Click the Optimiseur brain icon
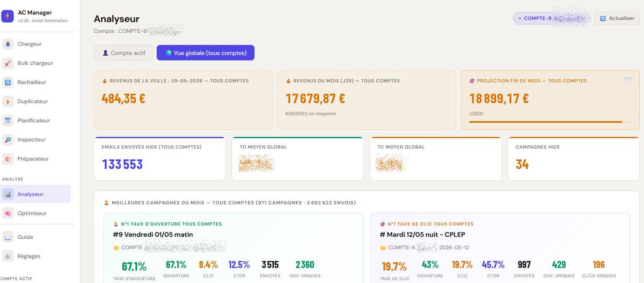 point(8,213)
